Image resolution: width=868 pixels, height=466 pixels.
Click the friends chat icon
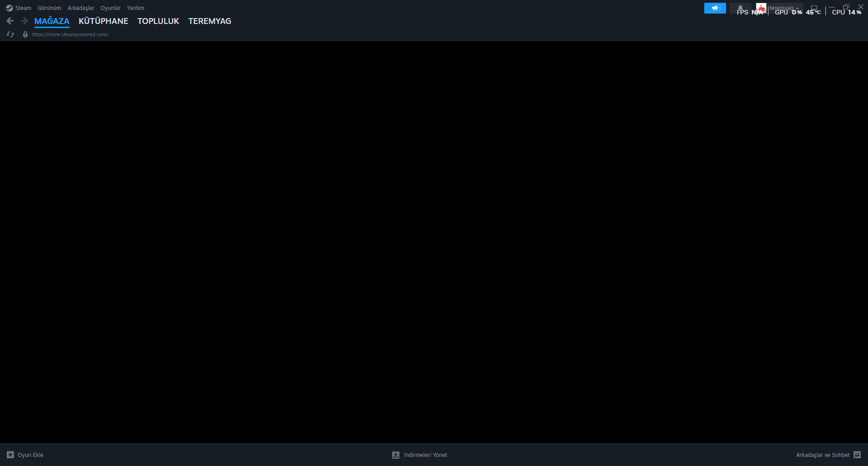[x=857, y=455]
